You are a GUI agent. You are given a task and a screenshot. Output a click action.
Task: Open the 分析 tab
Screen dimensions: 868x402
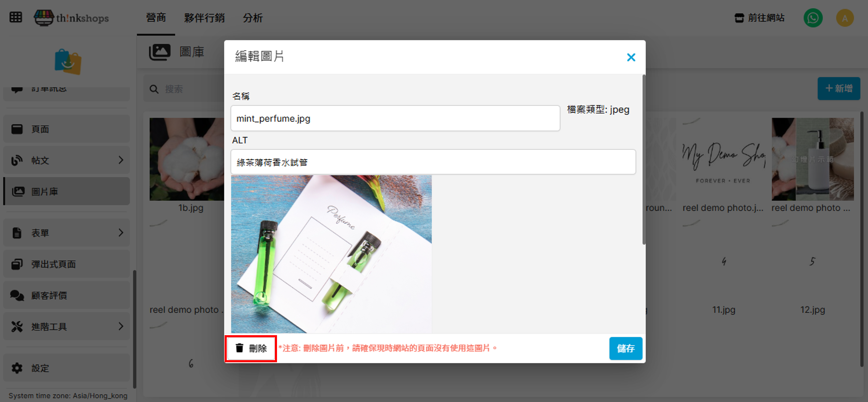tap(252, 18)
